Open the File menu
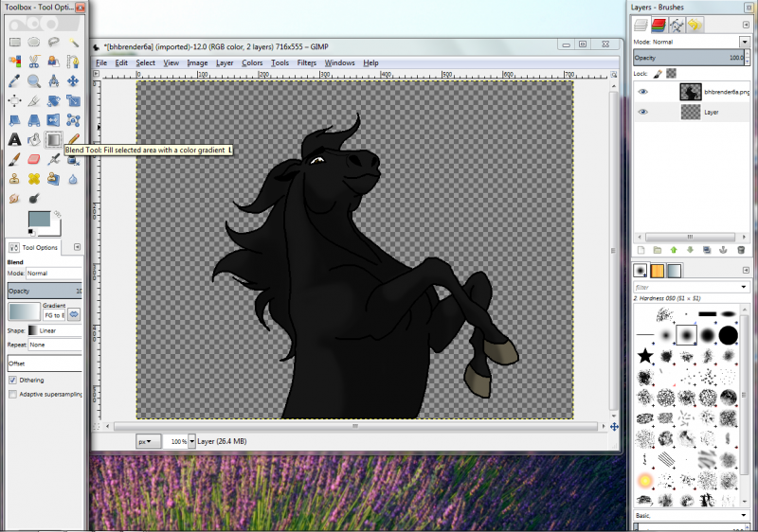This screenshot has width=758, height=532. pos(101,62)
